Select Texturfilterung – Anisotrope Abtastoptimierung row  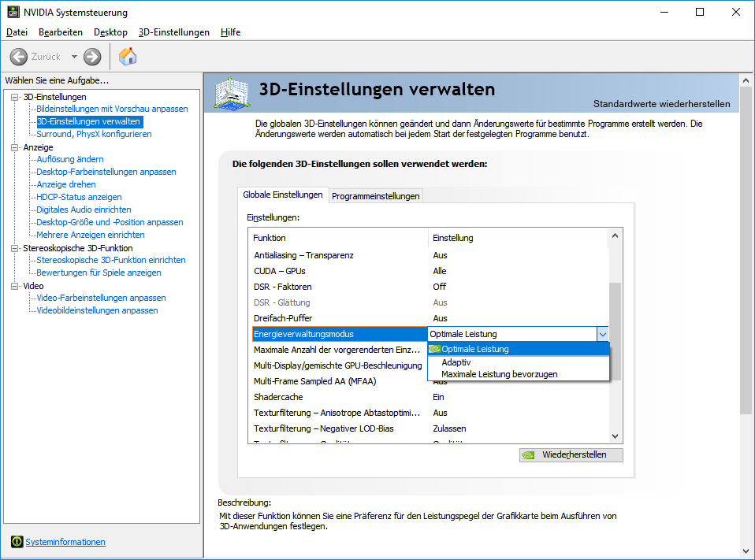click(429, 413)
